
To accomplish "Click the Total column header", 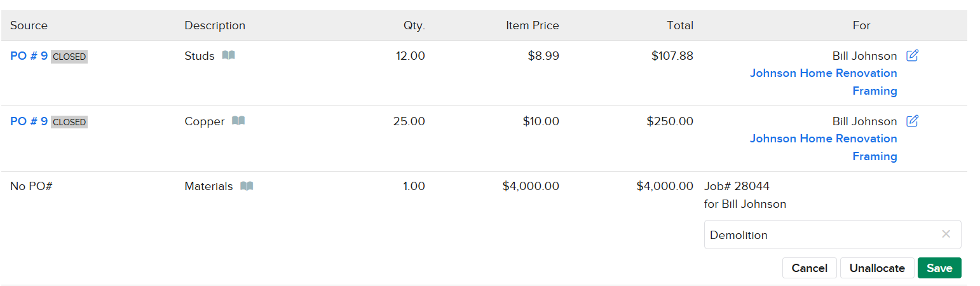I will coord(680,25).
